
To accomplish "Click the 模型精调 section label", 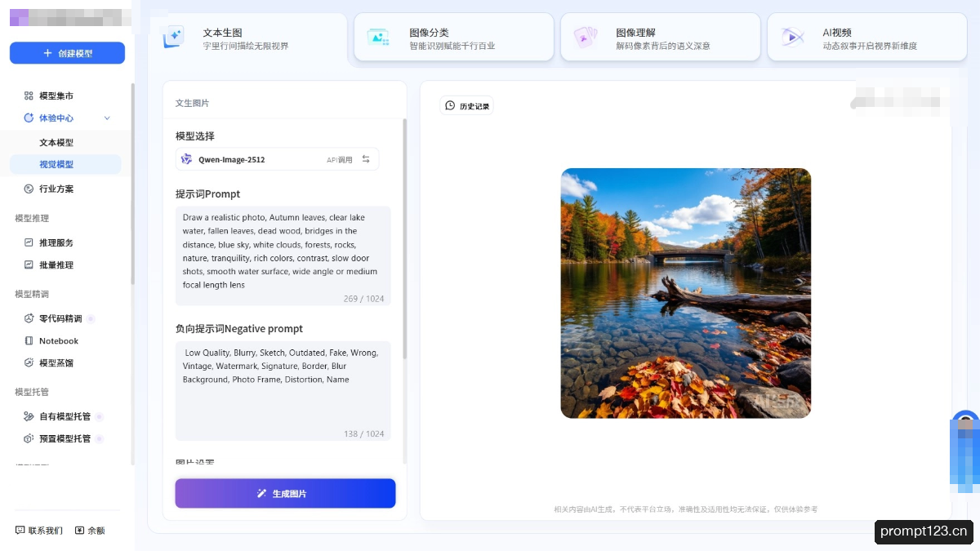I will click(32, 294).
